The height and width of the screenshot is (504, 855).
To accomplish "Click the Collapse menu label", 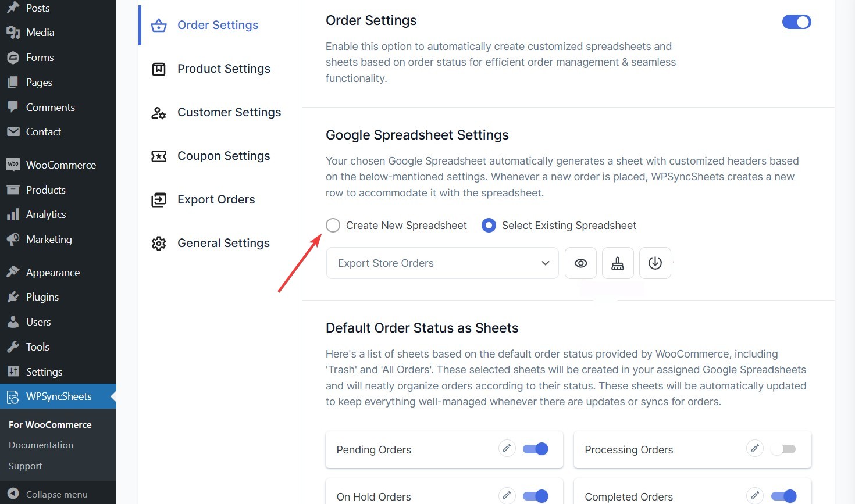I will 57,495.
